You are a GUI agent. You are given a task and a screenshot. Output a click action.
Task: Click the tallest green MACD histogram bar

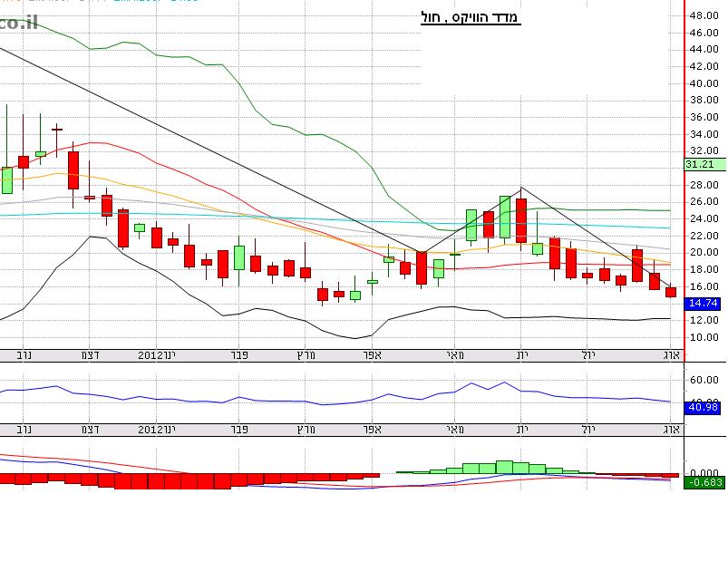point(505,467)
